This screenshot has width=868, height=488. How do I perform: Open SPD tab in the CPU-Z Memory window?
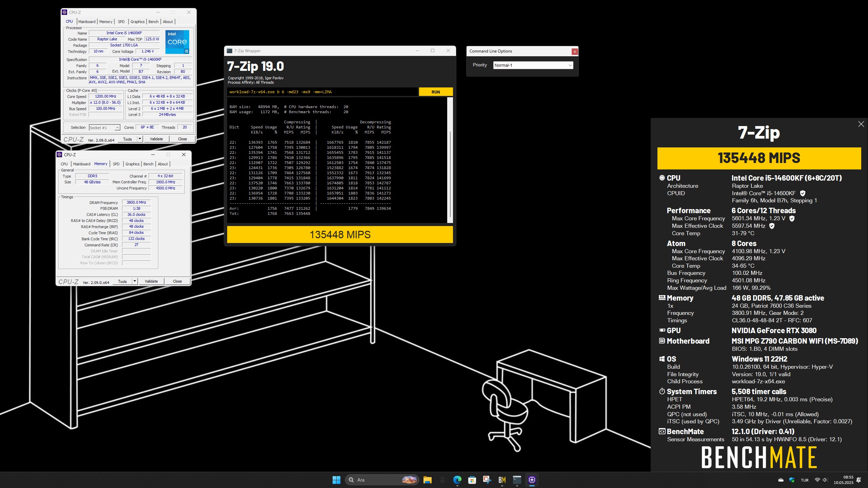(116, 164)
